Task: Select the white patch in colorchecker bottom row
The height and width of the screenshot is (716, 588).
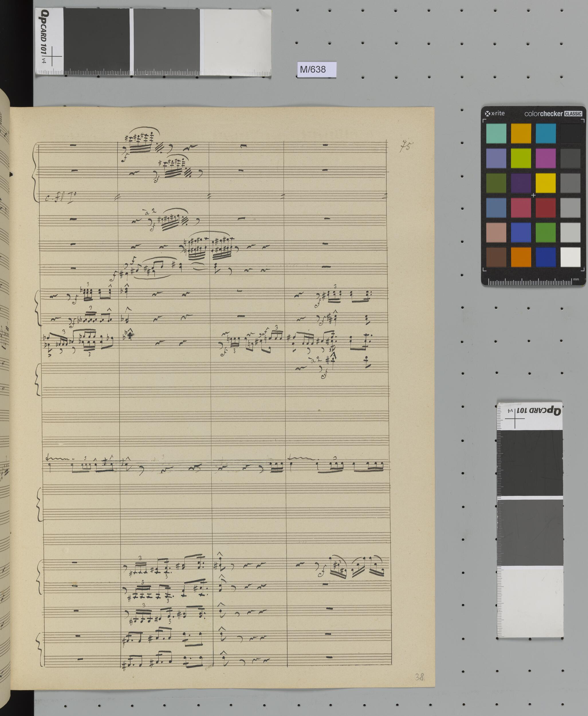Action: click(571, 257)
